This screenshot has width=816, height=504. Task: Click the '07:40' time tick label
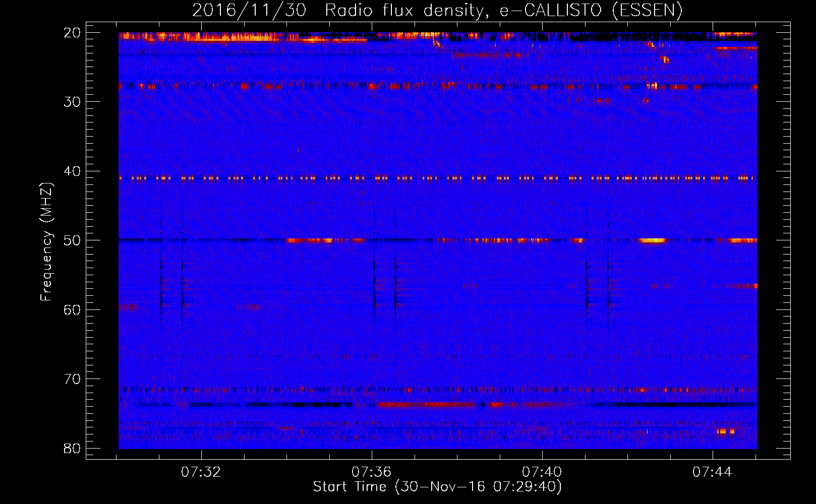[542, 472]
